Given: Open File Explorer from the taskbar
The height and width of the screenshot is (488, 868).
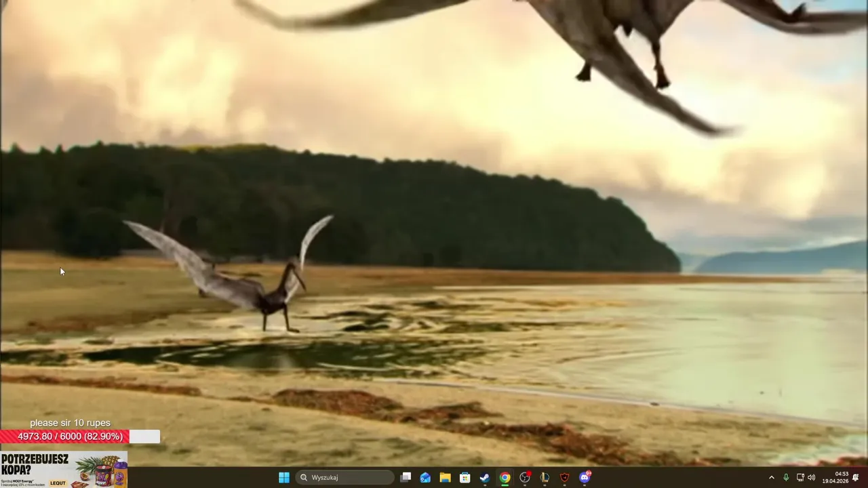Looking at the screenshot, I should point(445,477).
